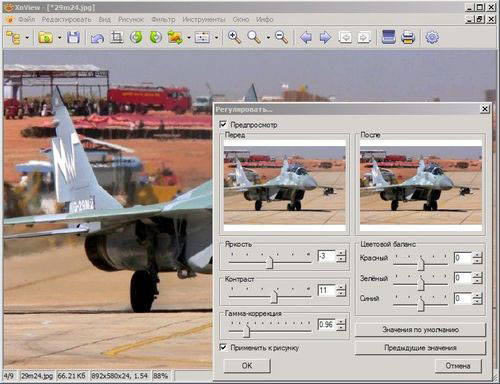500x384 pixels.
Task: Click the Красный color balance slider
Action: 421,263
